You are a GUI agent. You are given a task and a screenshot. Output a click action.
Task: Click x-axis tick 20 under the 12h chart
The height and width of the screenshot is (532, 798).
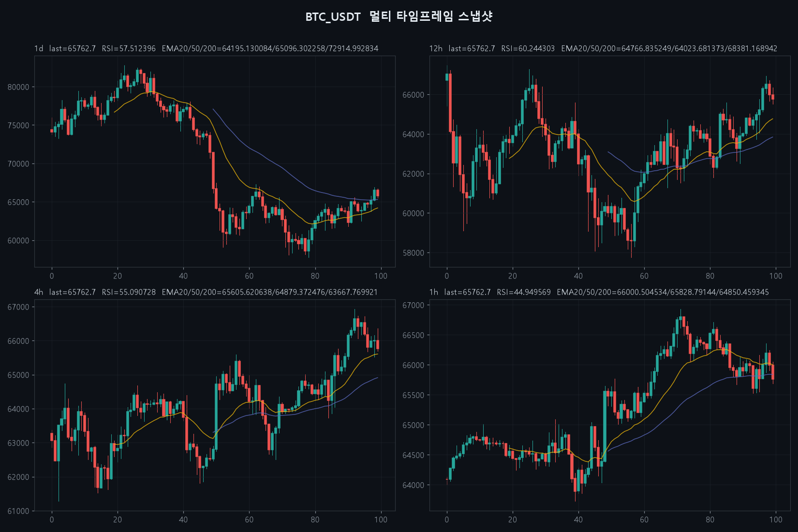coord(513,276)
